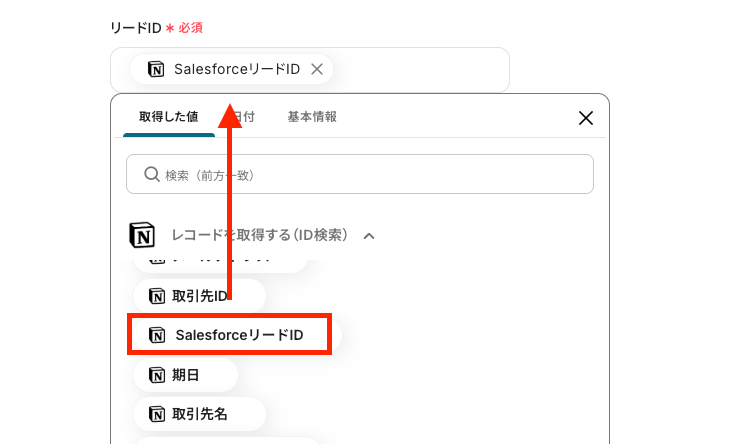Remove the SalesforceリードID chip with its X
The width and height of the screenshot is (754, 444).
(x=317, y=69)
